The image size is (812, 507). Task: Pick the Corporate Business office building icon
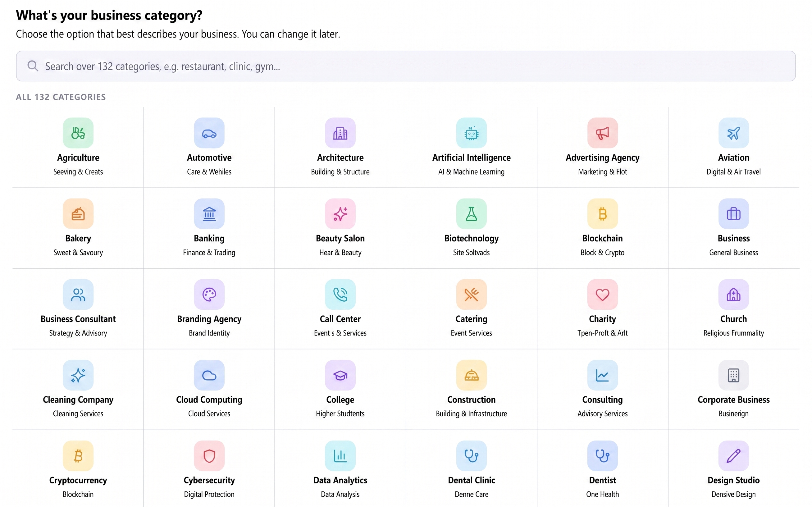point(733,375)
